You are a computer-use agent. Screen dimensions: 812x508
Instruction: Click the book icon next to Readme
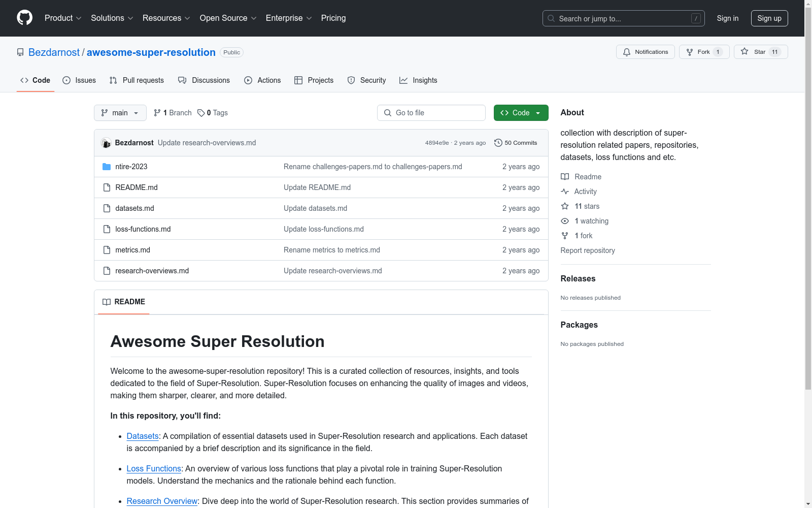pos(565,177)
